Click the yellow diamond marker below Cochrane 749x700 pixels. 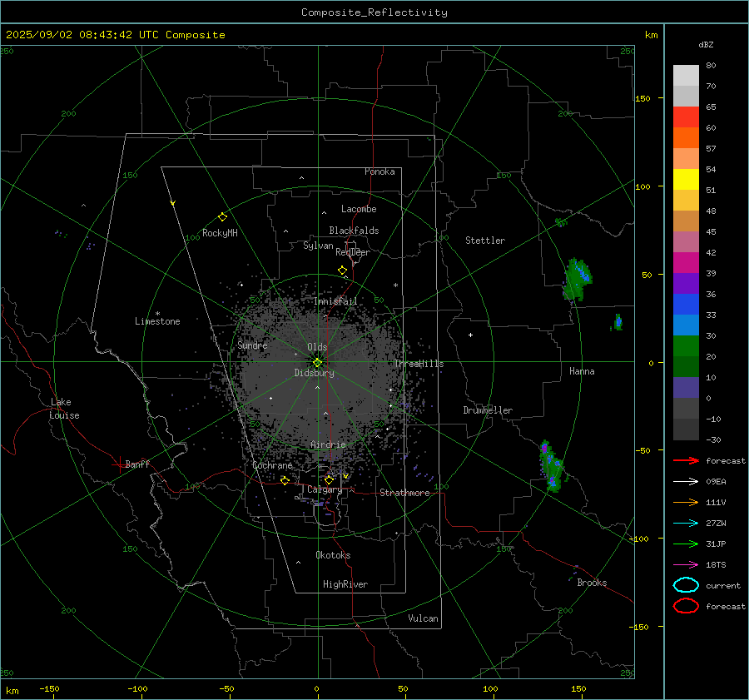tap(285, 480)
